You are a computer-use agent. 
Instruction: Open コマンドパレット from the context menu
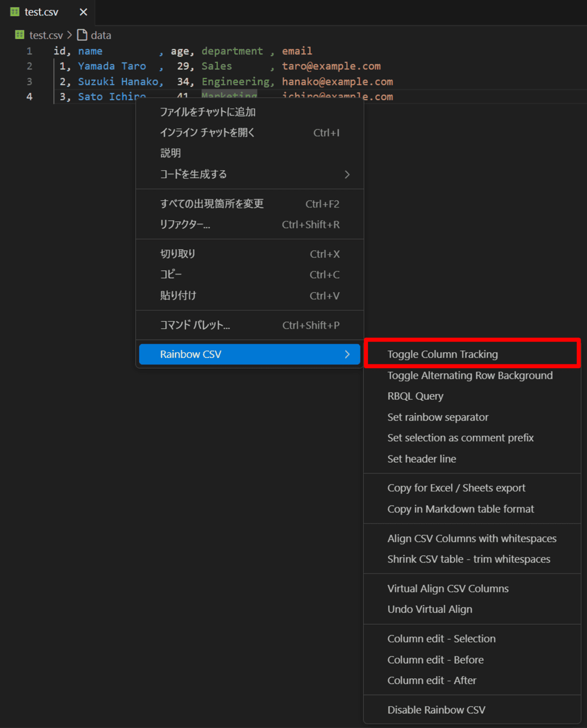195,325
